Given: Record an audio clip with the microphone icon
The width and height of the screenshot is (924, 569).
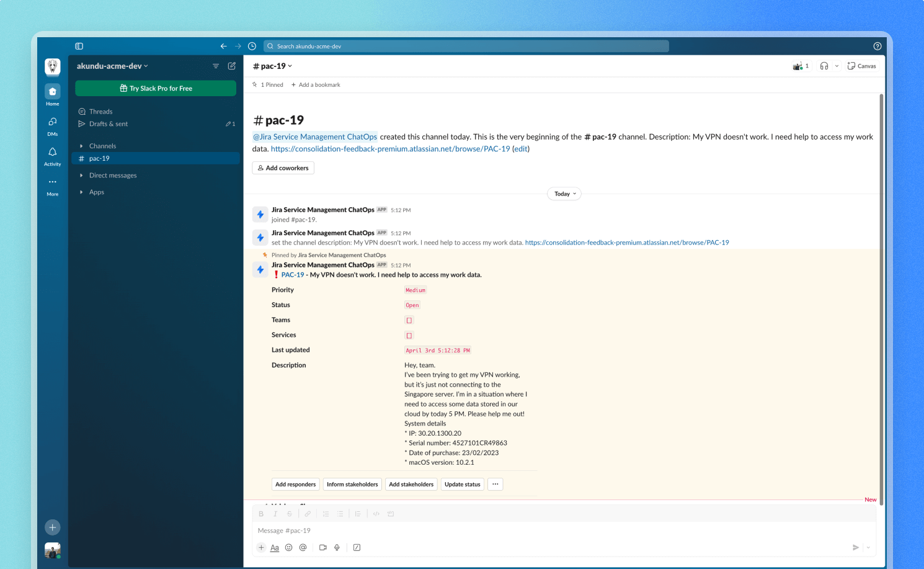Looking at the screenshot, I should tap(337, 547).
